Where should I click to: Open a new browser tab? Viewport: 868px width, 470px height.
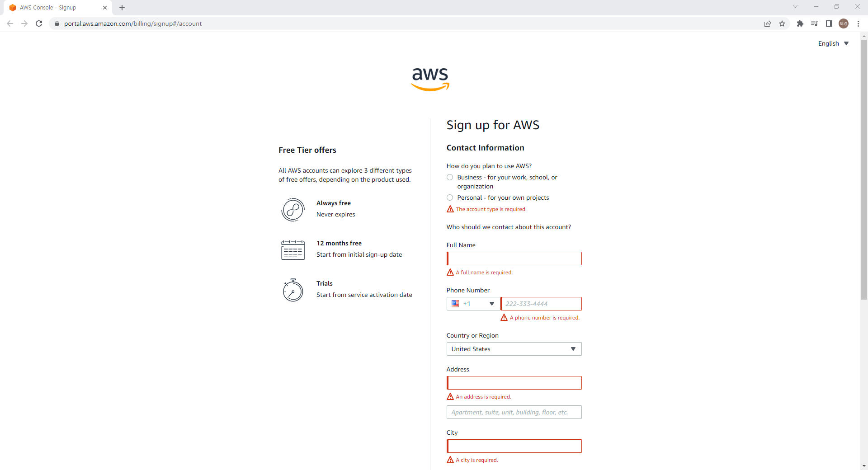(x=122, y=8)
